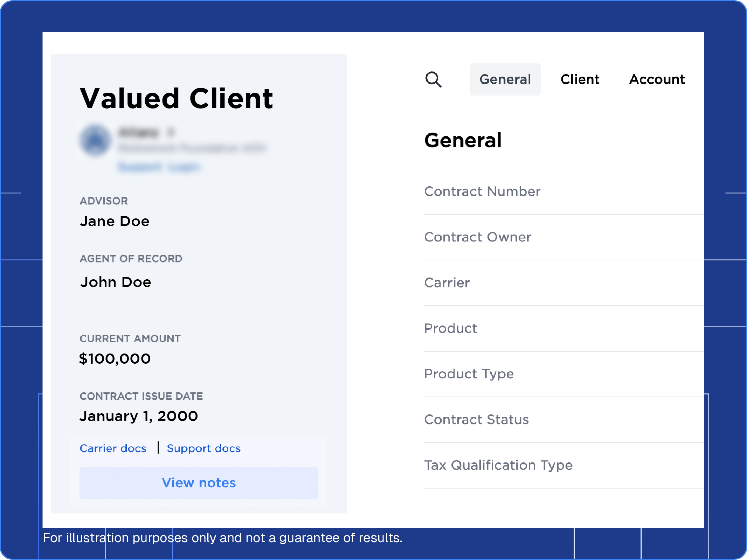Click the advisor name Jane Doe

tap(115, 221)
